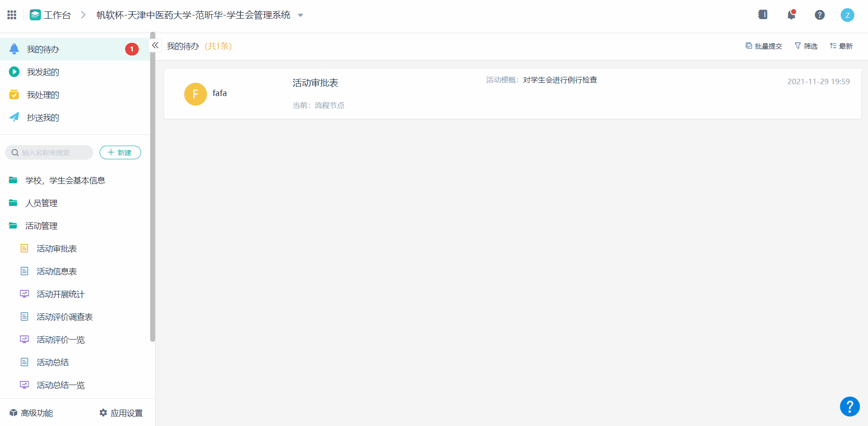The image size is (868, 426).
Task: Select 抄送我的 menu item
Action: tap(43, 117)
